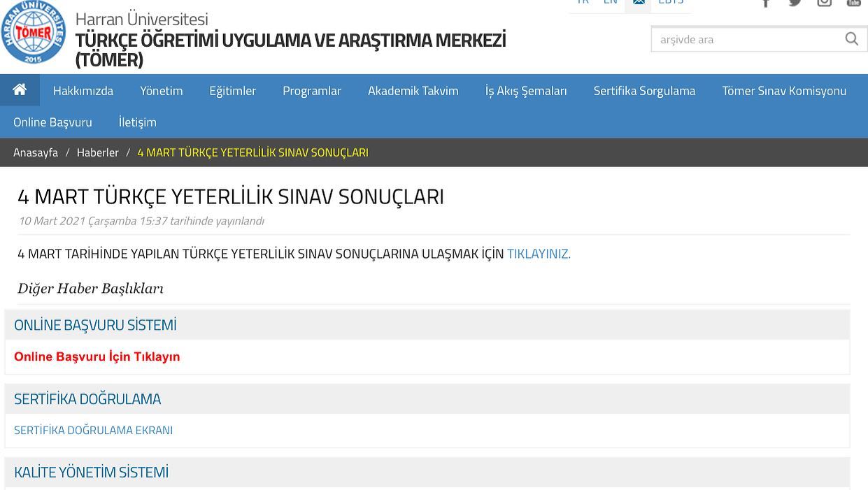This screenshot has height=490, width=868.
Task: Click 'Diğer Haber Başlıkları' section heading
Action: (90, 289)
